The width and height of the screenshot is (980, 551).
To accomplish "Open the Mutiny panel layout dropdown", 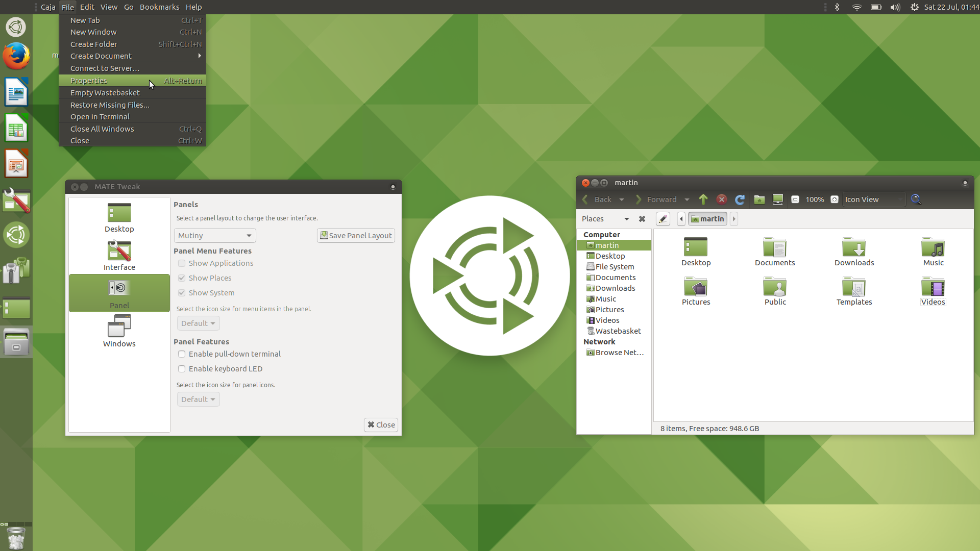I will coord(215,236).
